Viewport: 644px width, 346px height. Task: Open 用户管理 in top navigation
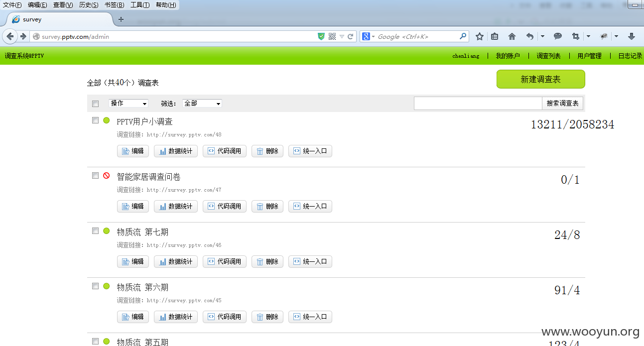tap(589, 56)
